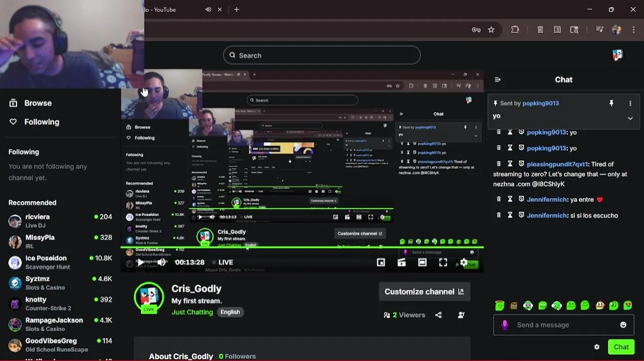644x361 pixels.
Task: Mute the stream with the volume icon
Action: pyautogui.click(x=162, y=262)
